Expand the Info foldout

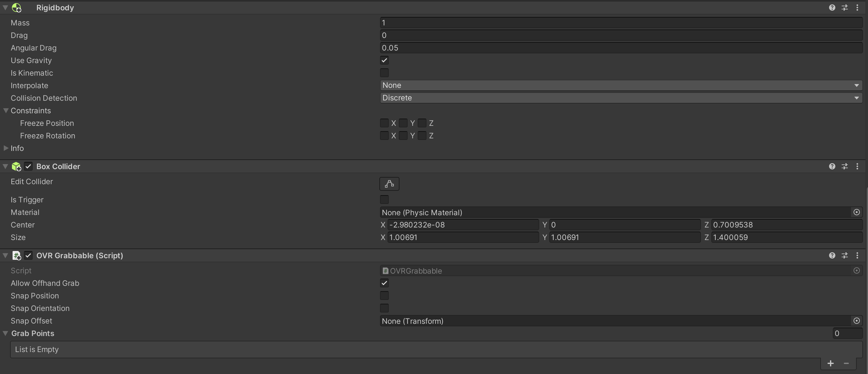click(x=6, y=148)
